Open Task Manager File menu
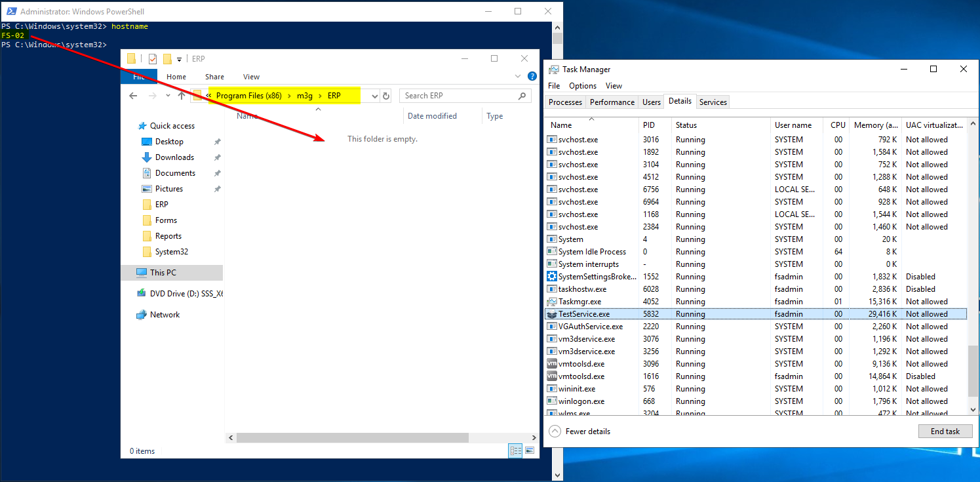Viewport: 980px width, 482px height. pyautogui.click(x=554, y=86)
